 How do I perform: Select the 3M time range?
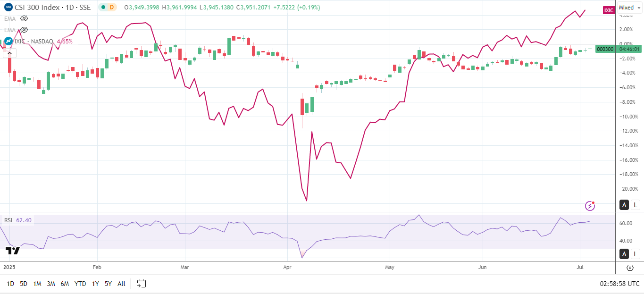51,284
